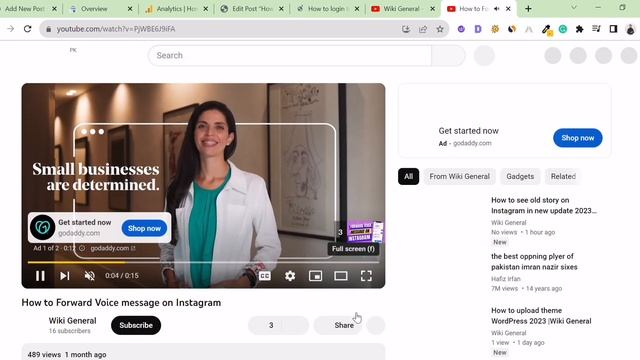640x360 pixels.
Task: Open video player settings gear
Action: tap(290, 276)
